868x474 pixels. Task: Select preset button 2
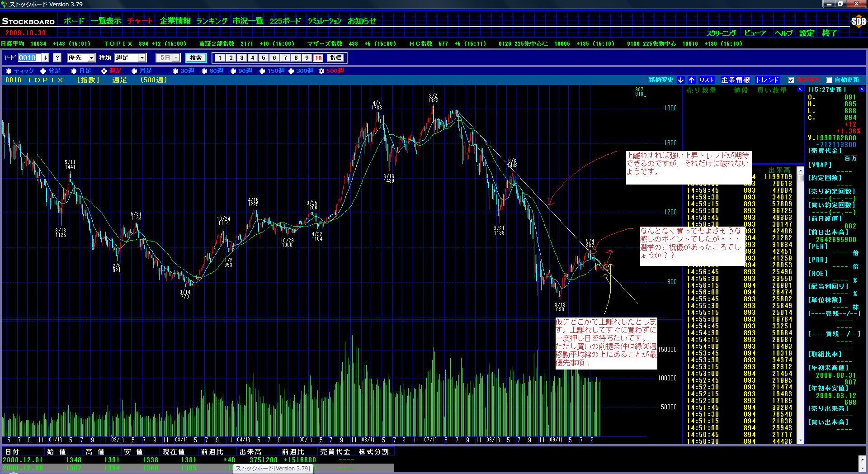[231, 57]
